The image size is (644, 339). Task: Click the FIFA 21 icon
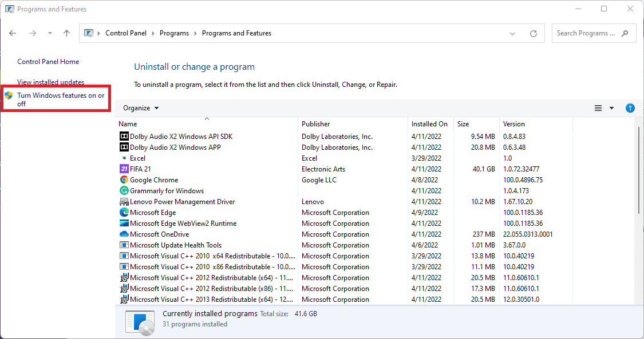tap(124, 169)
